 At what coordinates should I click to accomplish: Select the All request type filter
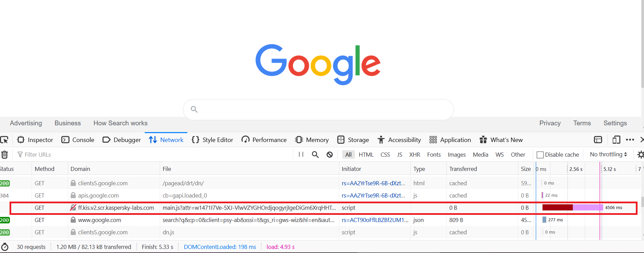pyautogui.click(x=348, y=155)
